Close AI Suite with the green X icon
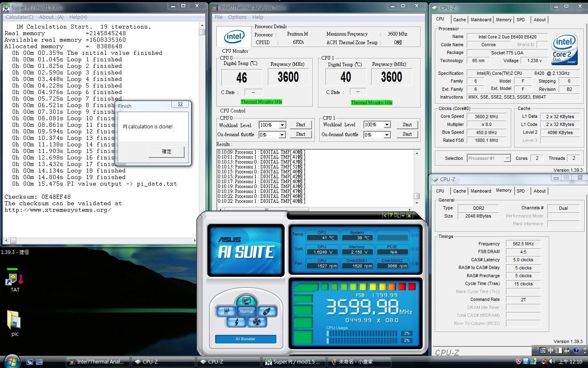 pyautogui.click(x=409, y=215)
